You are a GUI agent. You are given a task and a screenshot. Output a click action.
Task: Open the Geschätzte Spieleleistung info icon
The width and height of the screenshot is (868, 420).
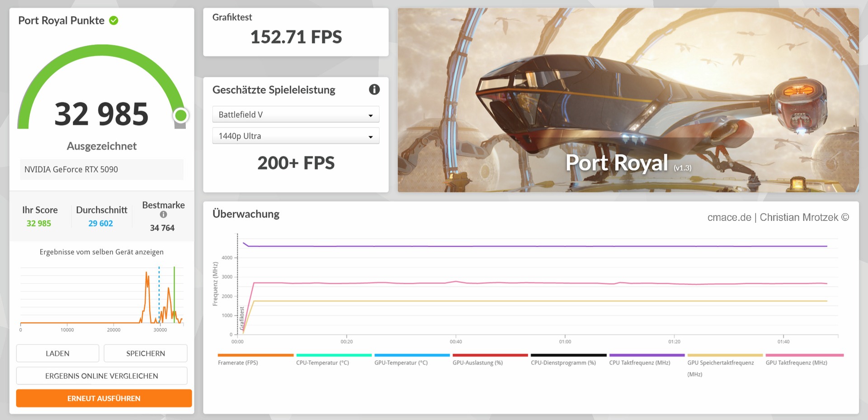click(x=374, y=90)
